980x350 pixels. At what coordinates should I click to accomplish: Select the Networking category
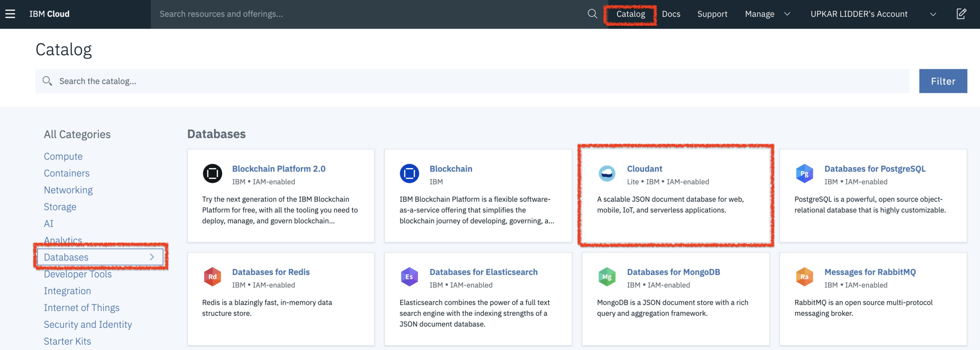pyautogui.click(x=68, y=190)
